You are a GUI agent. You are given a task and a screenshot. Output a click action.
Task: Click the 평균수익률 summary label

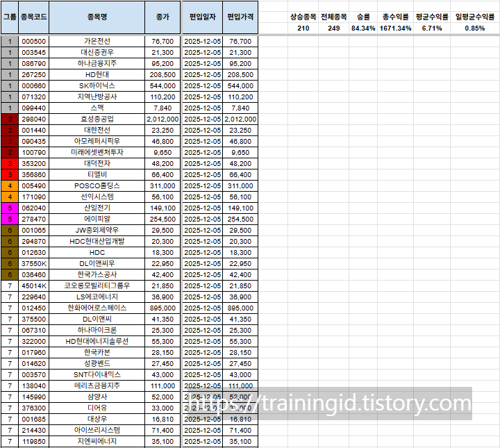(x=432, y=17)
